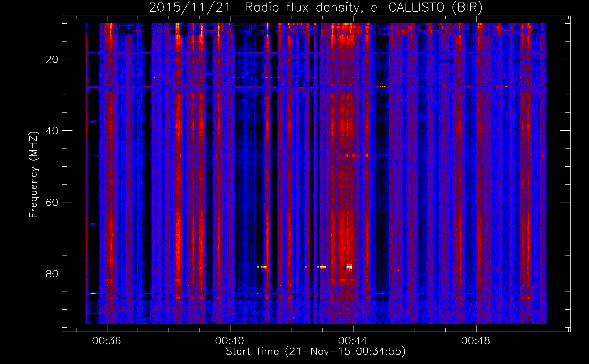This screenshot has width=589, height=364.
Task: Click the 00:44 time tick label
Action: (x=353, y=341)
